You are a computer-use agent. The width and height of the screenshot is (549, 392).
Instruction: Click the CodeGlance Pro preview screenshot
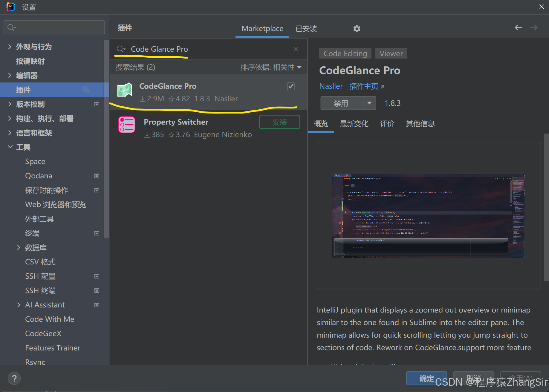click(429, 215)
